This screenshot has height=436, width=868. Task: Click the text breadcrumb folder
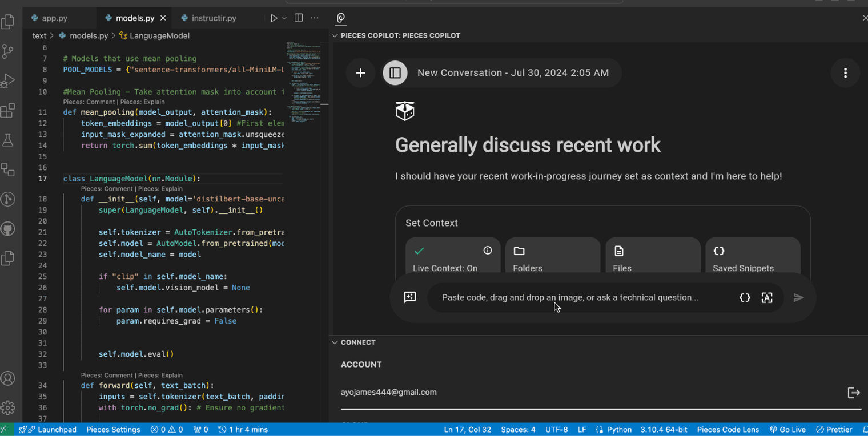click(39, 35)
